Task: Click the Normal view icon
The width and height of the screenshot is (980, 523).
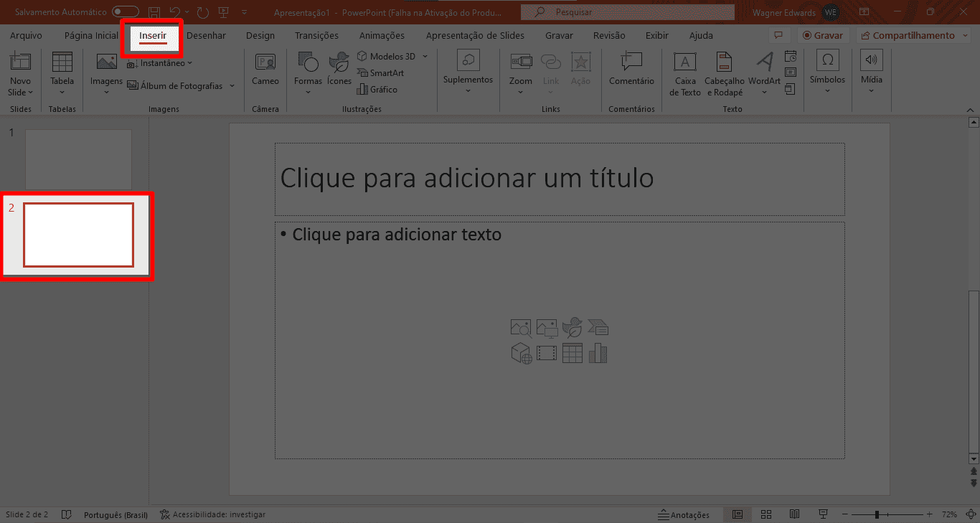Action: 738,514
